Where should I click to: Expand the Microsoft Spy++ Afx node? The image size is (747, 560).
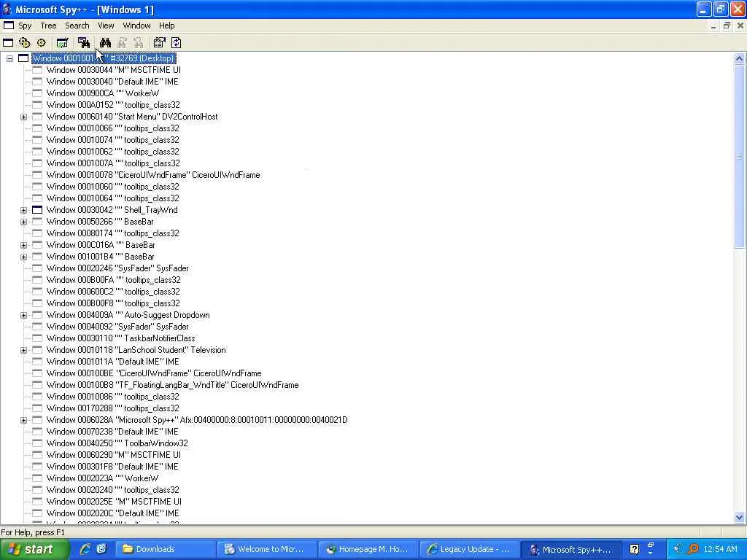tap(23, 421)
